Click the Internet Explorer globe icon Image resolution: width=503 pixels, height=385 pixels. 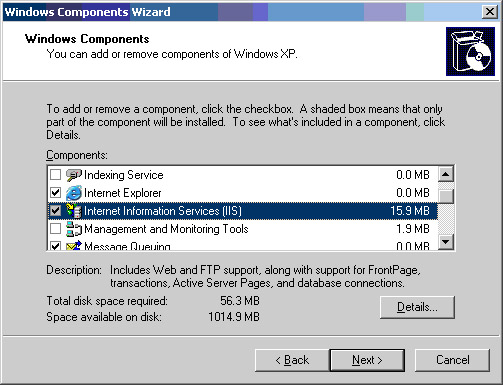tap(74, 193)
